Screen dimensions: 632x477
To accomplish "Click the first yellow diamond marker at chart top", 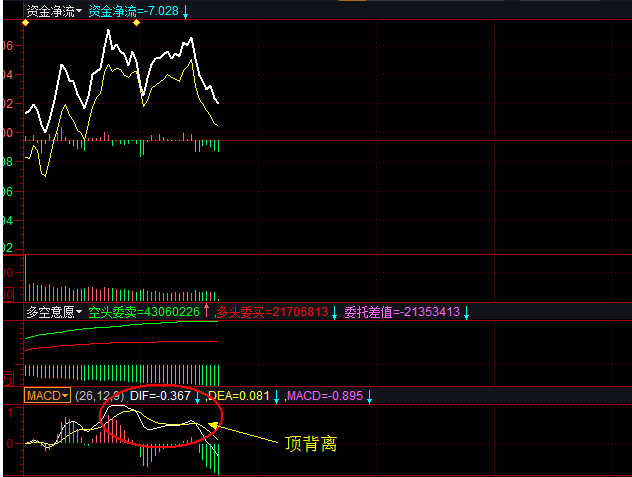I will (25, 23).
